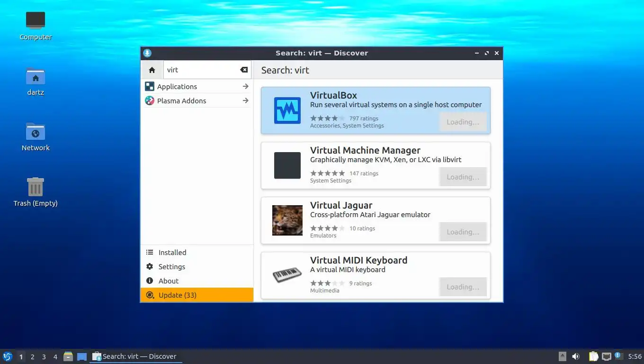This screenshot has width=644, height=364.
Task: Expand the Applications category arrow
Action: [x=245, y=86]
